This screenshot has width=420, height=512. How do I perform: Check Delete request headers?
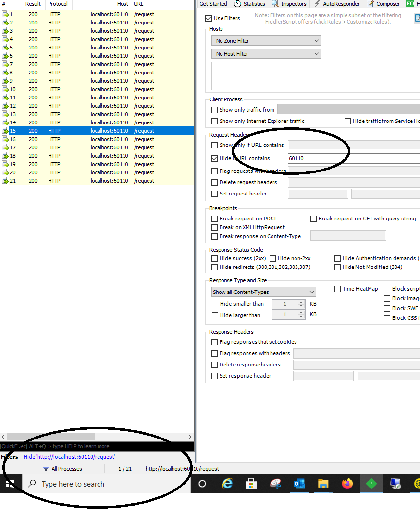coord(214,183)
